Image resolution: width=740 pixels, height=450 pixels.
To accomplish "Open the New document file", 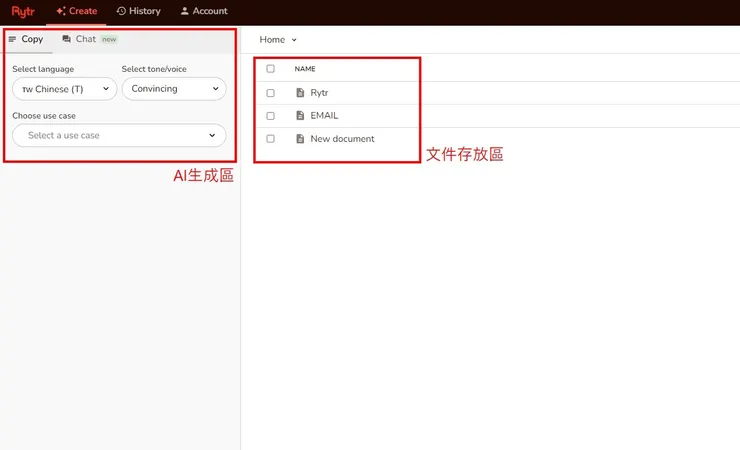I will pos(343,139).
